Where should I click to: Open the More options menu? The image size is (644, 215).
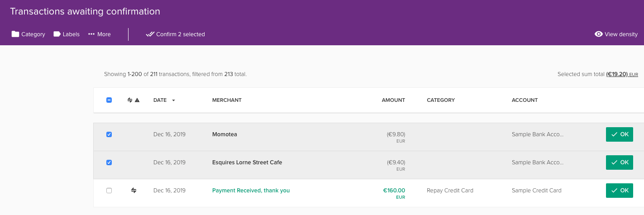click(99, 34)
